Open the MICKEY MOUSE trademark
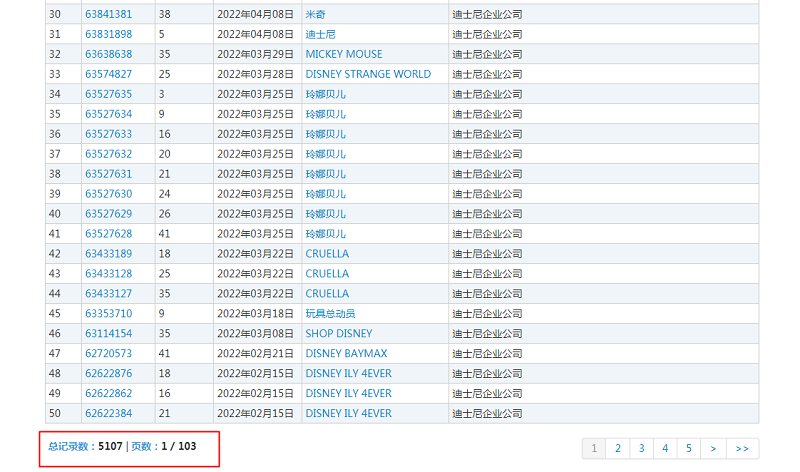The height and width of the screenshot is (472, 800). [343, 54]
